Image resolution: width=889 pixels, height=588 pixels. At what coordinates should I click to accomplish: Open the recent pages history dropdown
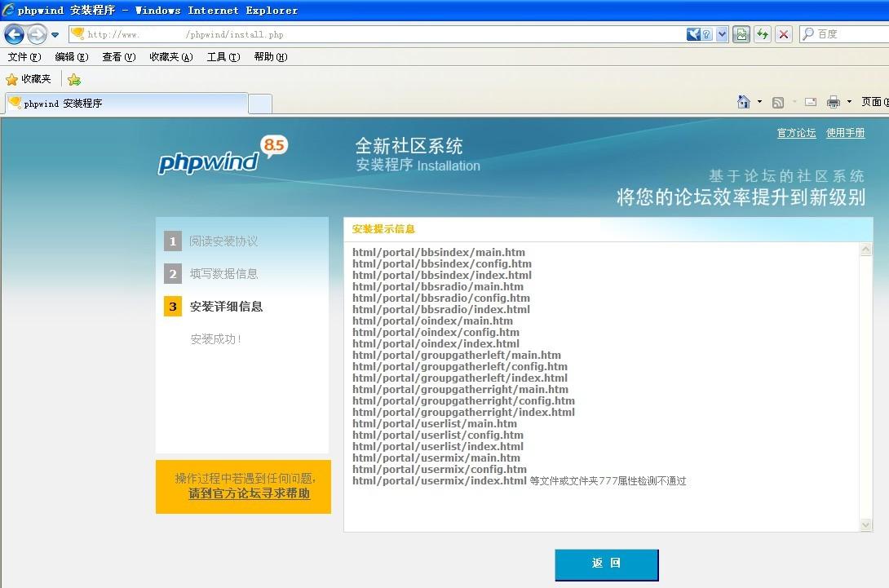(x=55, y=34)
